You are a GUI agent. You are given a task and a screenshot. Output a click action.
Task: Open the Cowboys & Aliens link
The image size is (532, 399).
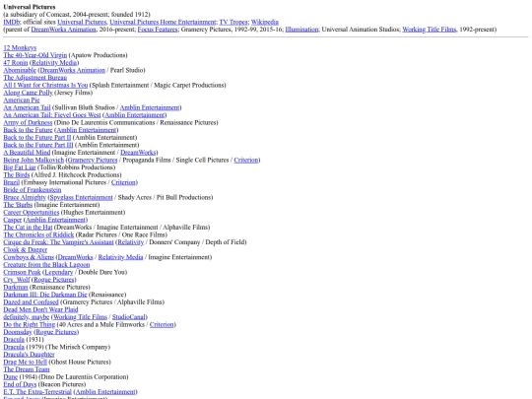click(29, 257)
